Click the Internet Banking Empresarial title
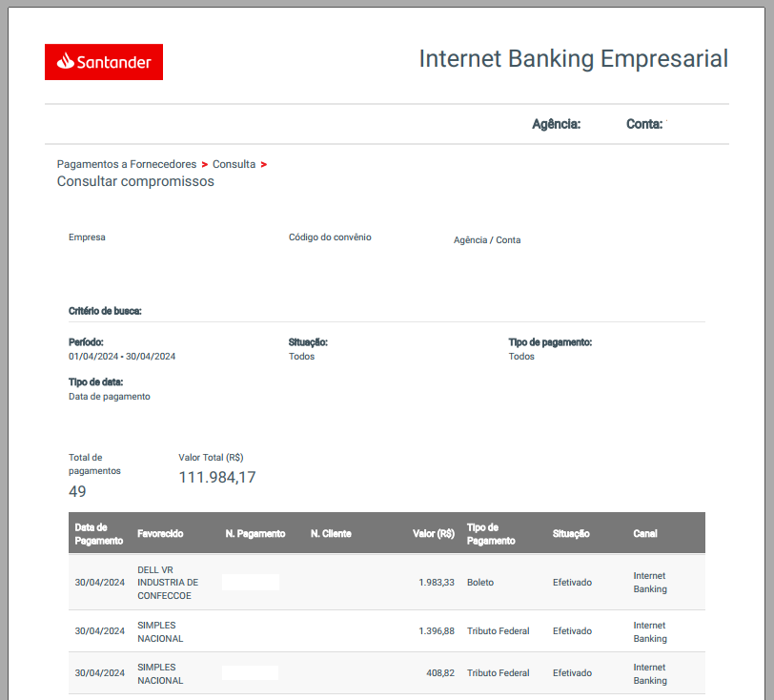 tap(574, 59)
